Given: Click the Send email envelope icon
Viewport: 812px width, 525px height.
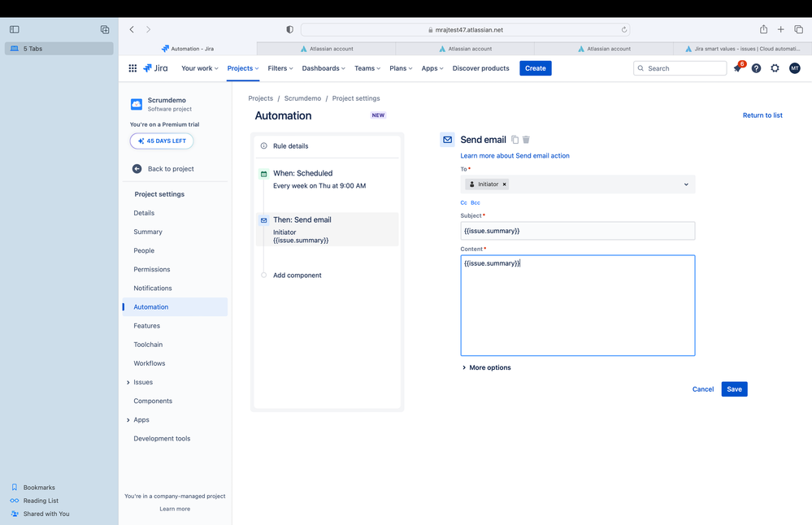Looking at the screenshot, I should pos(447,139).
